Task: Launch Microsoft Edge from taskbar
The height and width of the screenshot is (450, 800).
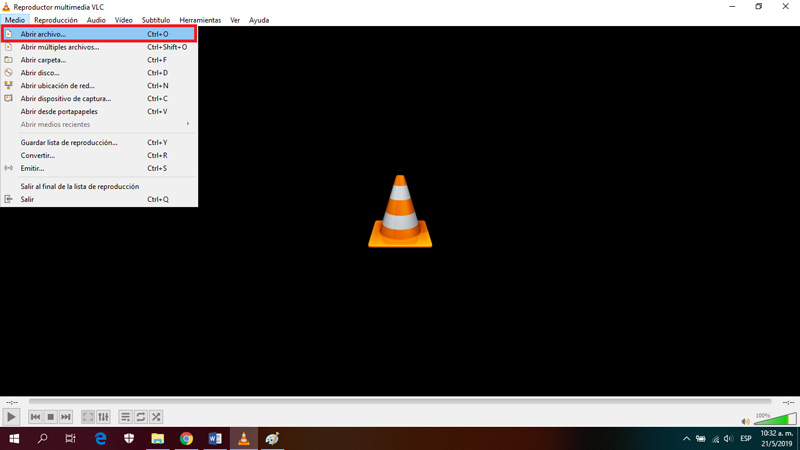Action: 101,439
